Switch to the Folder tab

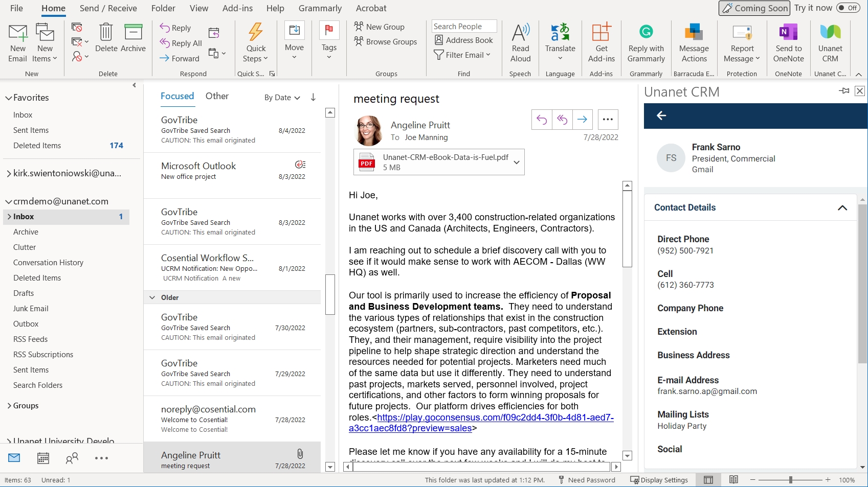pyautogui.click(x=163, y=8)
